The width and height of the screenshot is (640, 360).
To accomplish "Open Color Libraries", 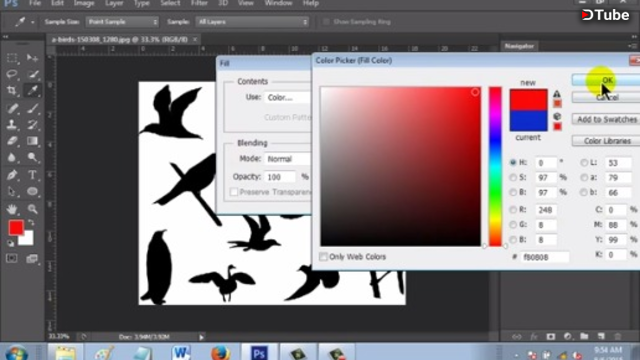I will (x=606, y=141).
